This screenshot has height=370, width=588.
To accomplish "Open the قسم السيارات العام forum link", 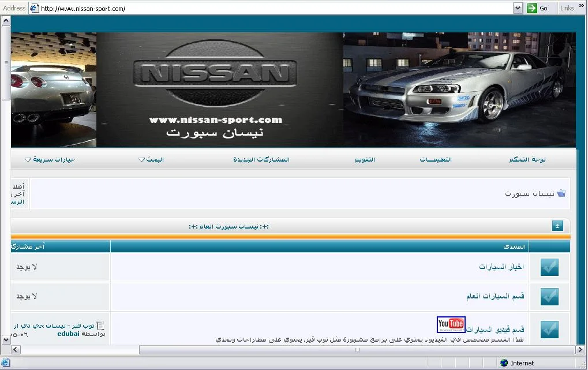I will 495,296.
